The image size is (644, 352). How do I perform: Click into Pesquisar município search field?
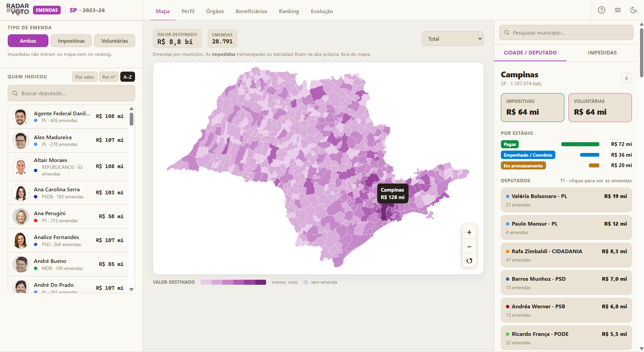point(566,33)
